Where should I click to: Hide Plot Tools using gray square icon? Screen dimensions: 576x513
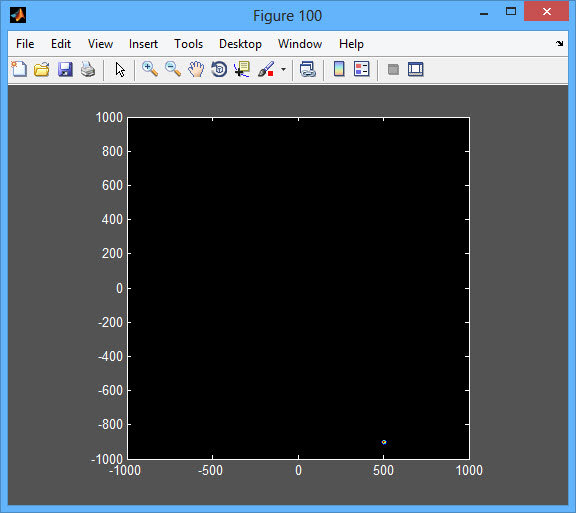(393, 69)
